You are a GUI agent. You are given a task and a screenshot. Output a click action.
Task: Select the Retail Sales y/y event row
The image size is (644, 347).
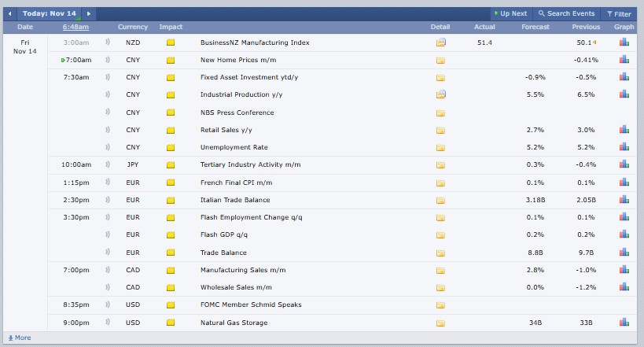coord(226,130)
